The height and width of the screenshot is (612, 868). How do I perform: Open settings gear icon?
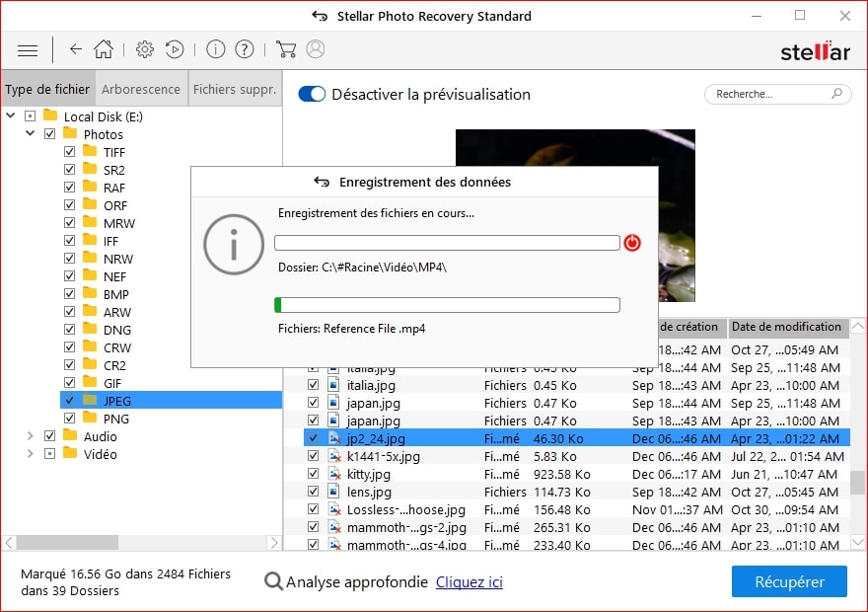[144, 49]
